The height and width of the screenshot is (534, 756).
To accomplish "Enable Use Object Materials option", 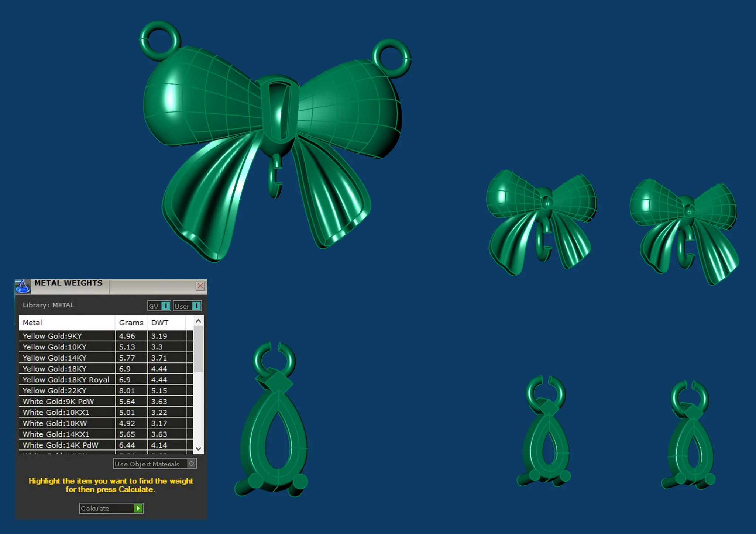I will click(x=155, y=464).
